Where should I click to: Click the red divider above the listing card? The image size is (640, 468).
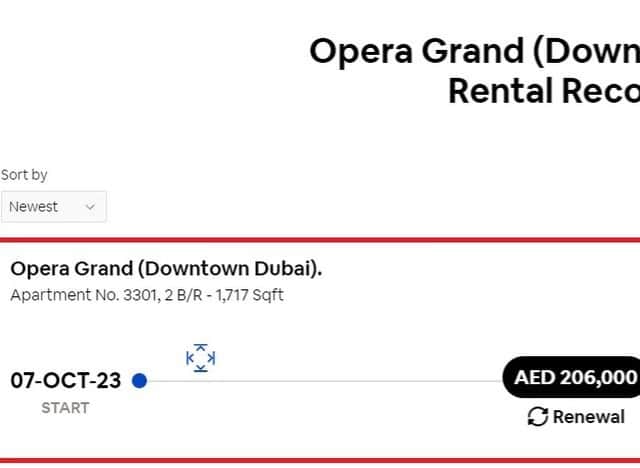[320, 240]
